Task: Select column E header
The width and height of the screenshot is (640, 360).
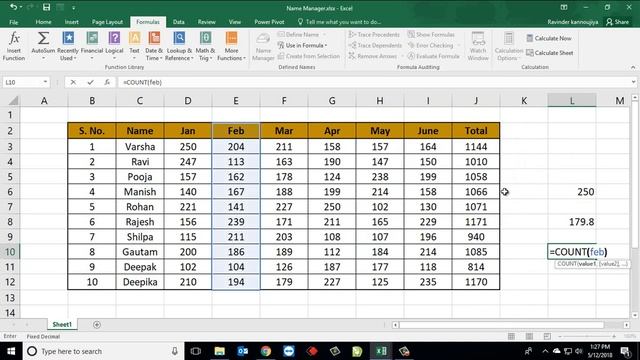Action: (236, 101)
